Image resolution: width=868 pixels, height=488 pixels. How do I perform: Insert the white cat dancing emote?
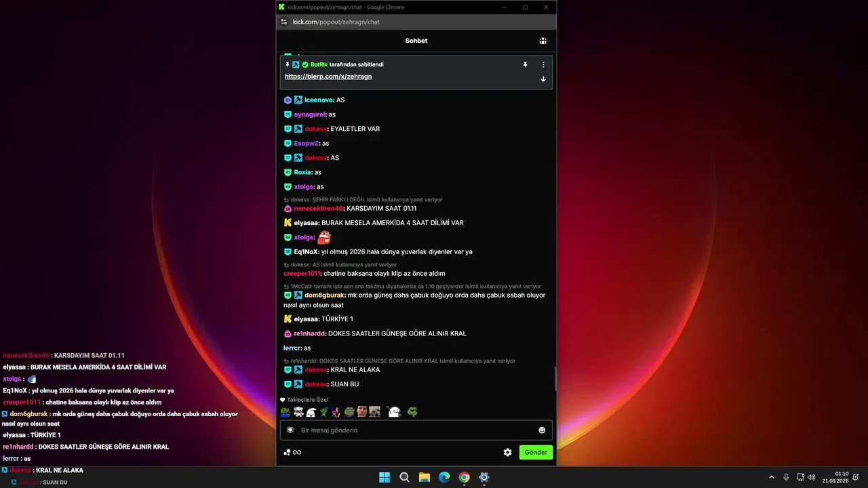[298, 411]
